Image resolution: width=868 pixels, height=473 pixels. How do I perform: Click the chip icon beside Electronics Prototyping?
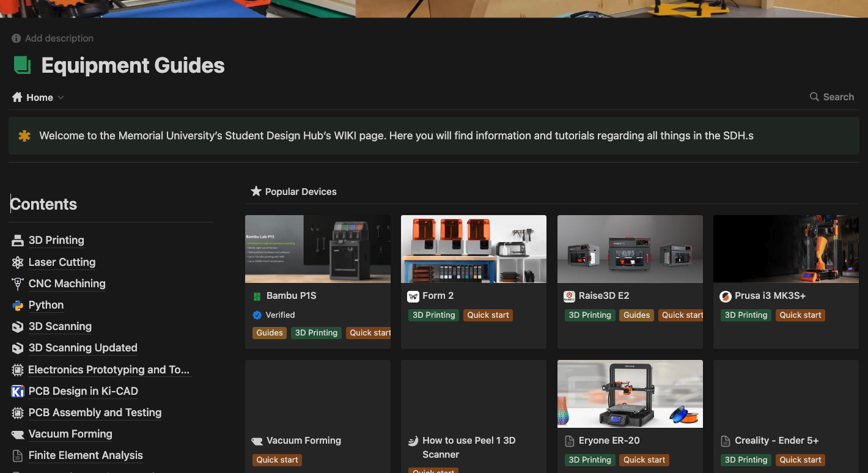coord(18,370)
